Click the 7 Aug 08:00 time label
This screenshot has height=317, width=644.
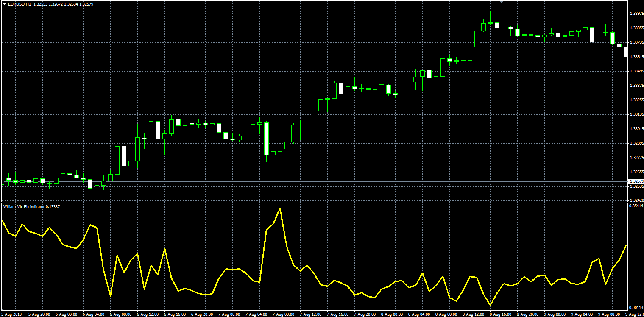(283, 314)
